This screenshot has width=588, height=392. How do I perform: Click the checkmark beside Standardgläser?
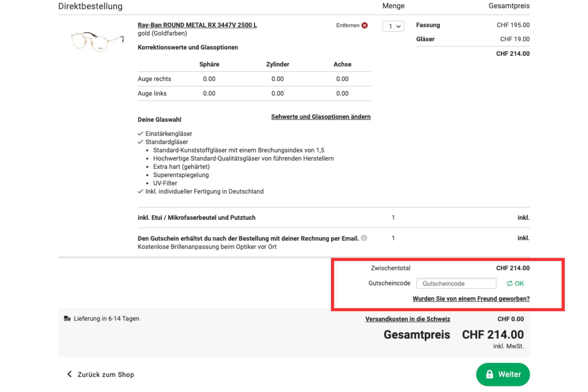(x=140, y=142)
